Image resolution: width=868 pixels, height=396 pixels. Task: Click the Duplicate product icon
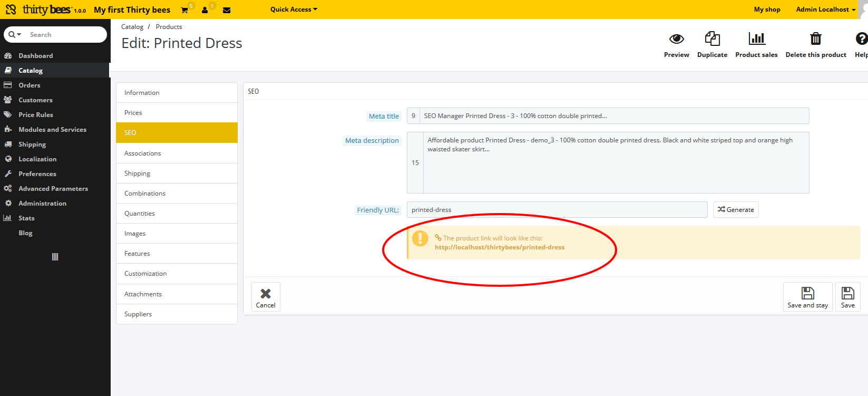coord(712,38)
